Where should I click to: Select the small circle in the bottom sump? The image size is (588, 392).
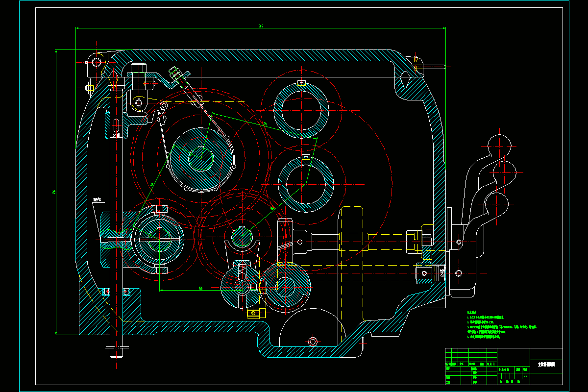[x=313, y=341]
